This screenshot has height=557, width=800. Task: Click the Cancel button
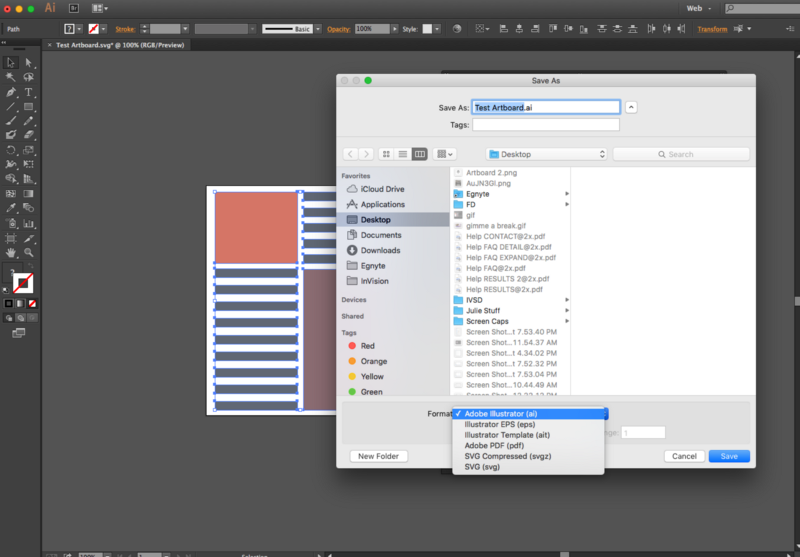click(x=684, y=456)
